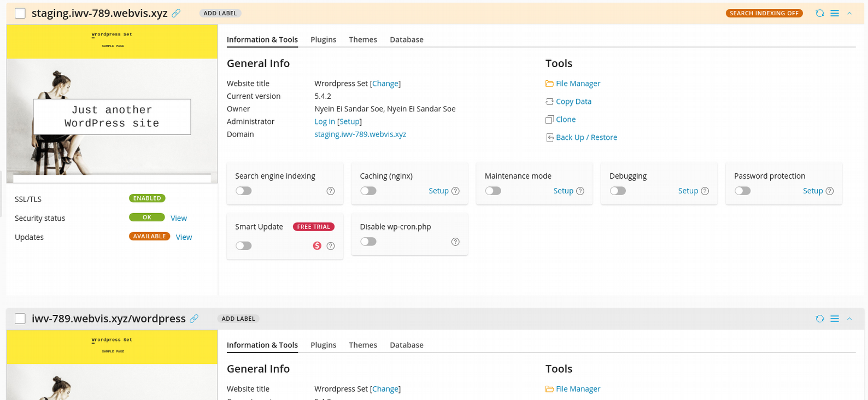The width and height of the screenshot is (868, 400).
Task: Collapse the iwv-789.webvis.xyz/wordpress panel
Action: tap(849, 319)
